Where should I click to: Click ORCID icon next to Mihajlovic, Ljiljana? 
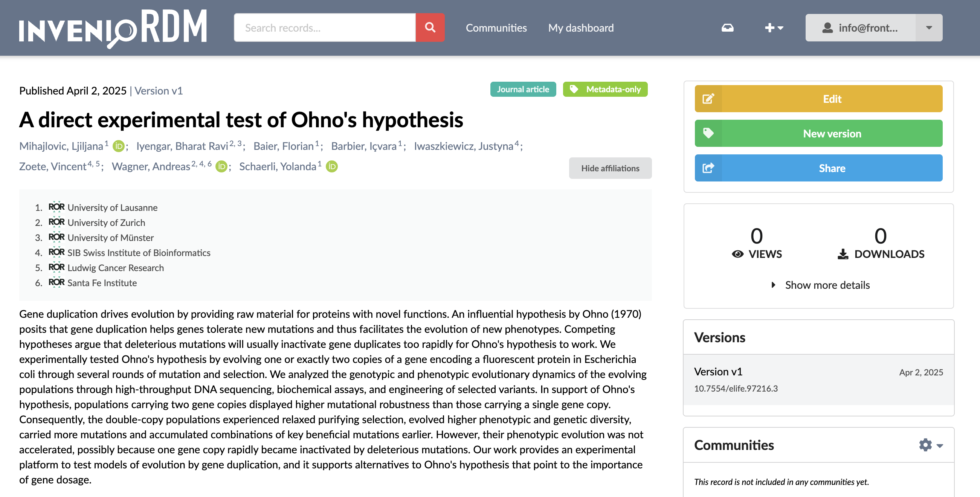coord(119,146)
